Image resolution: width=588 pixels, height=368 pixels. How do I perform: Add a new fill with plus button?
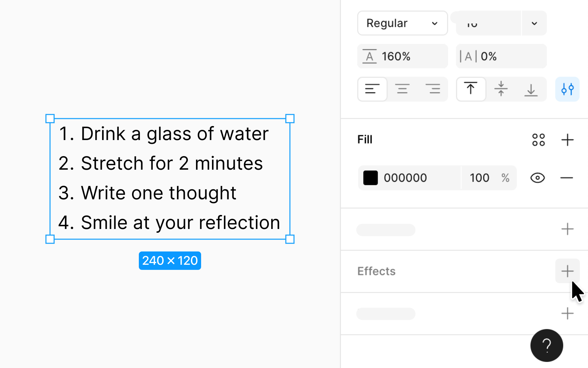point(567,140)
